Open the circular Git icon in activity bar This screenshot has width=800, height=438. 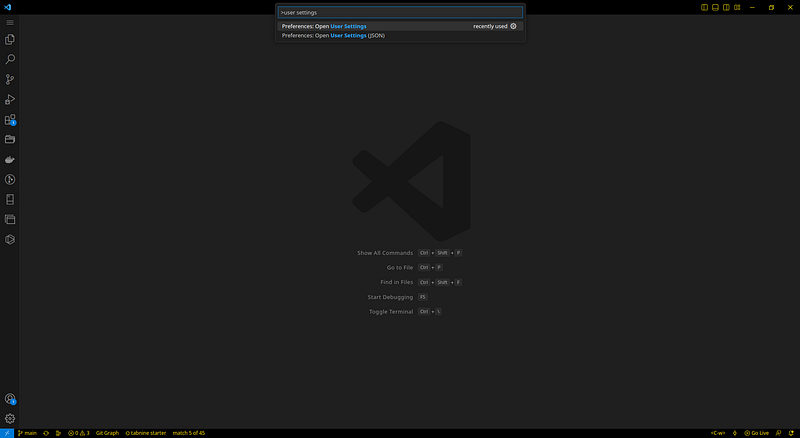coord(10,179)
